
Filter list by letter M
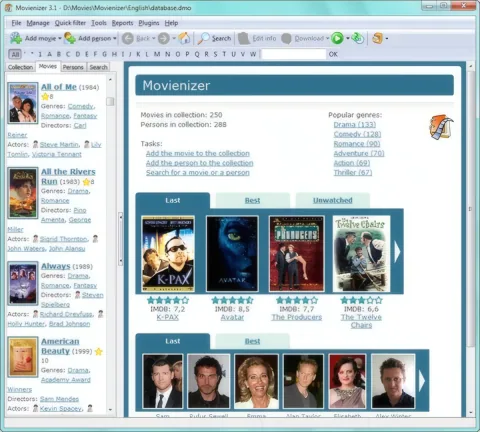(157, 54)
